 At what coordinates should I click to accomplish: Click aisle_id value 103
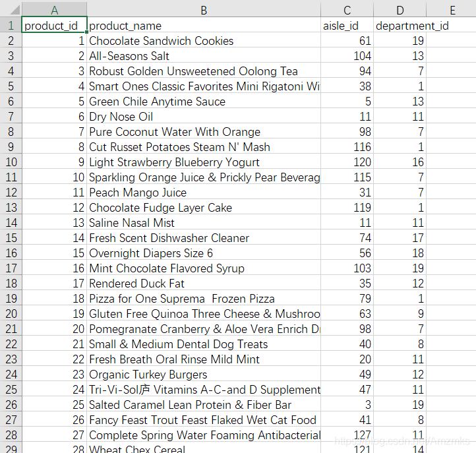click(347, 268)
